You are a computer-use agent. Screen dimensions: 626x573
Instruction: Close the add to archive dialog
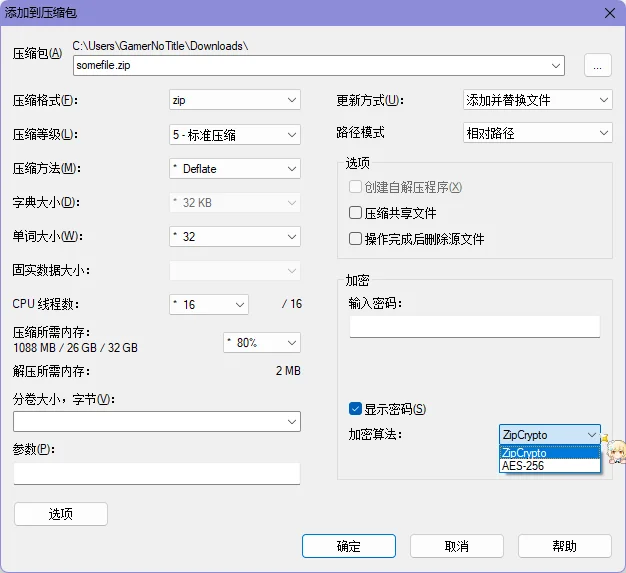(607, 12)
